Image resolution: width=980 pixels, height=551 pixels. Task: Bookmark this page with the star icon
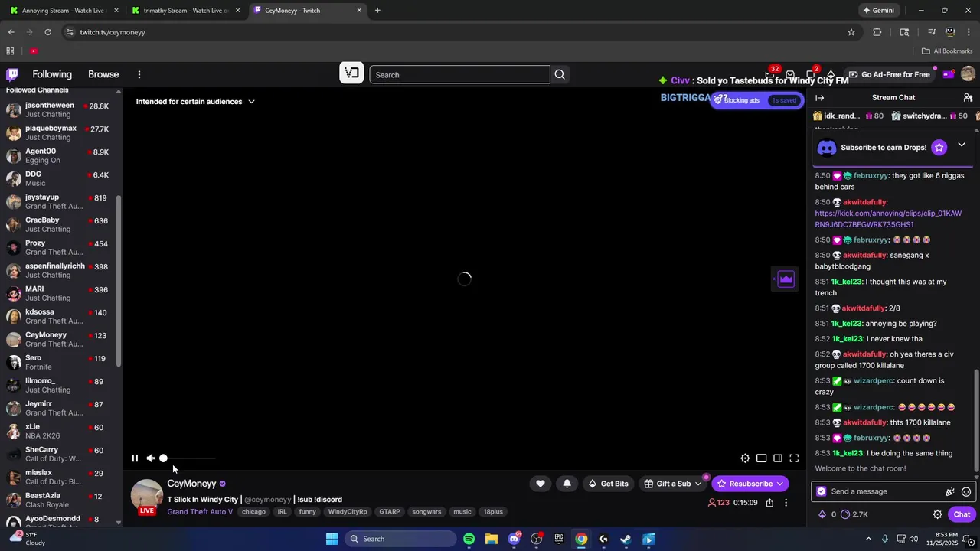[851, 32]
